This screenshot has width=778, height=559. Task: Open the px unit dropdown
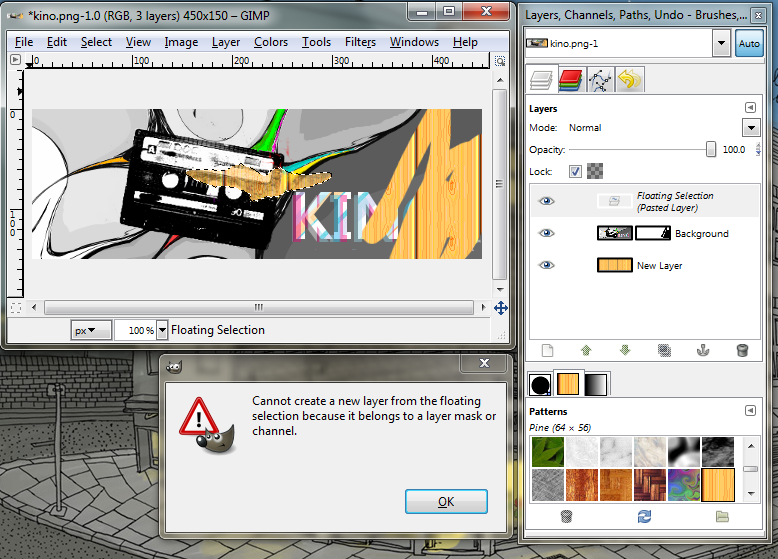pos(91,330)
